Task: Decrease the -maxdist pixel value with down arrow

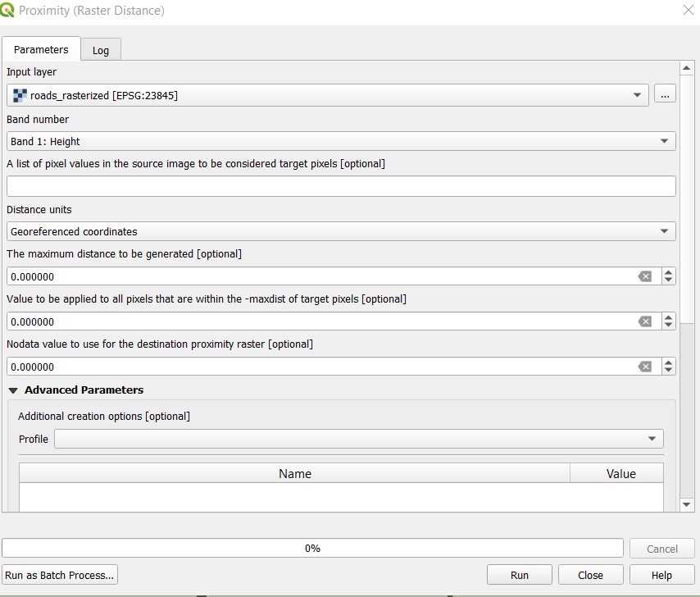Action: 669,326
